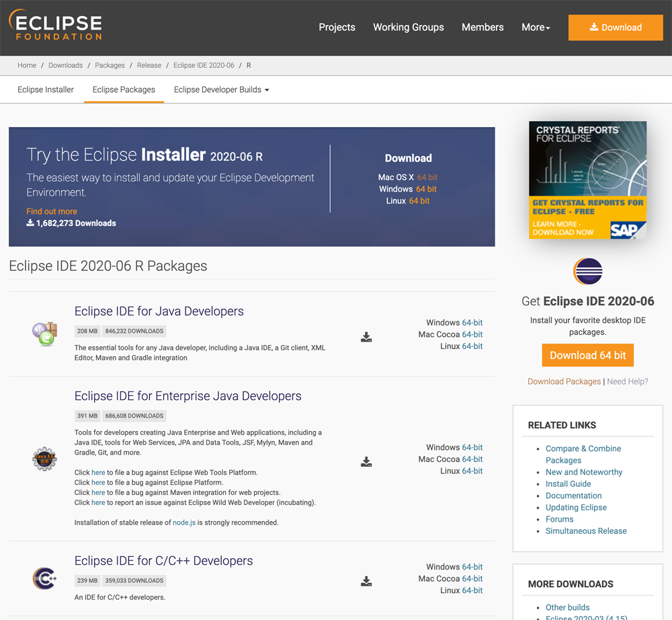Open Working Groups in header

point(409,27)
